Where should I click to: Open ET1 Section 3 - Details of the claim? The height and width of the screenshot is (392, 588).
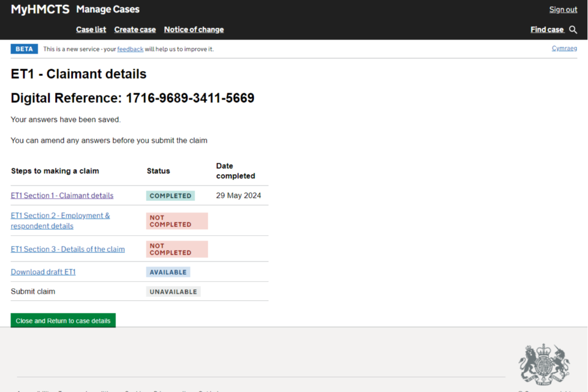click(67, 249)
